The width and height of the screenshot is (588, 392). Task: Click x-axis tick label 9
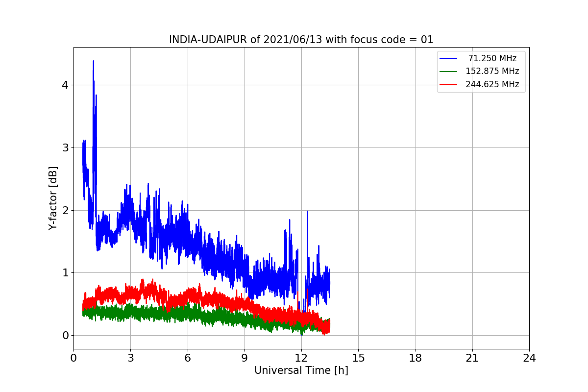245,358
